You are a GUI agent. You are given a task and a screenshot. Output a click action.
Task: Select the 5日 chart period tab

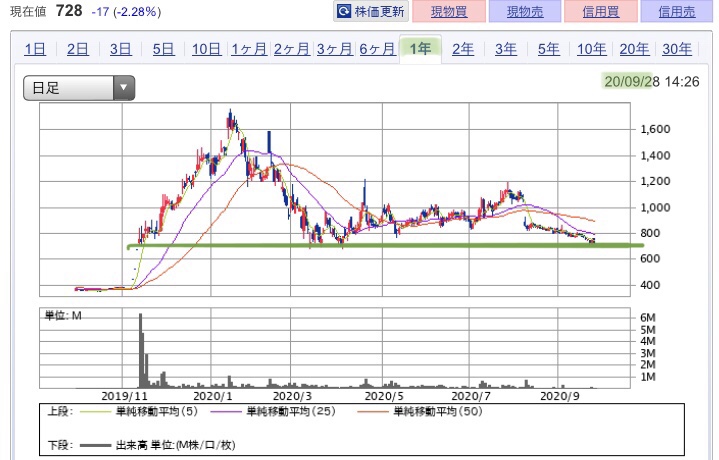coord(163,49)
